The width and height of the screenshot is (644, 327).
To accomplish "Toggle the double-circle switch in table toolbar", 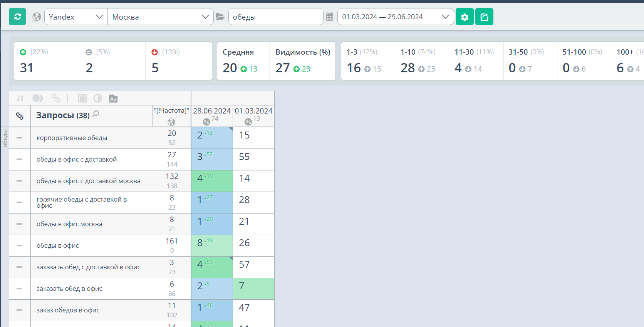I will tap(38, 98).
